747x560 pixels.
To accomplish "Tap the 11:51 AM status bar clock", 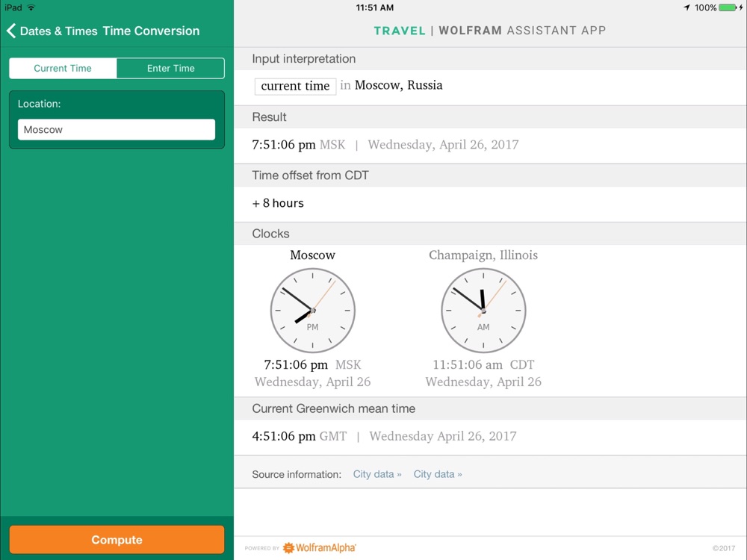I will pos(375,7).
